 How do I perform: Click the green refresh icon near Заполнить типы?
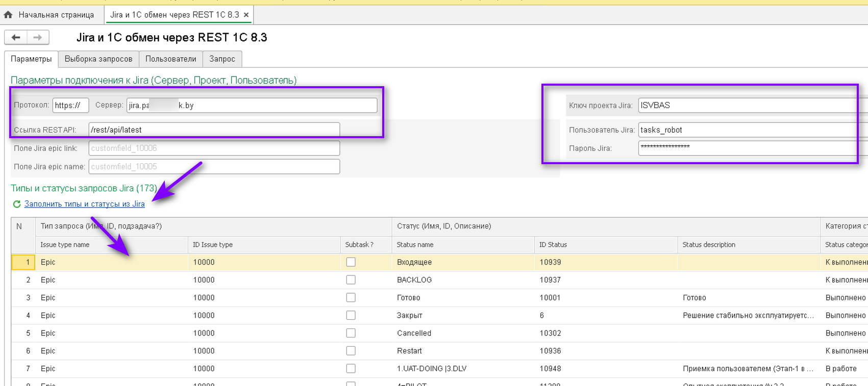coord(16,204)
